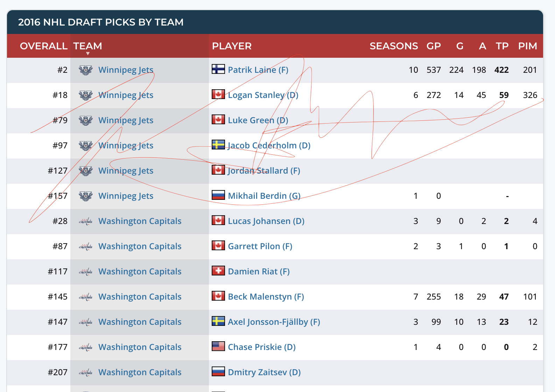Click Sweden flag next to Jacob Cederholm

[218, 145]
